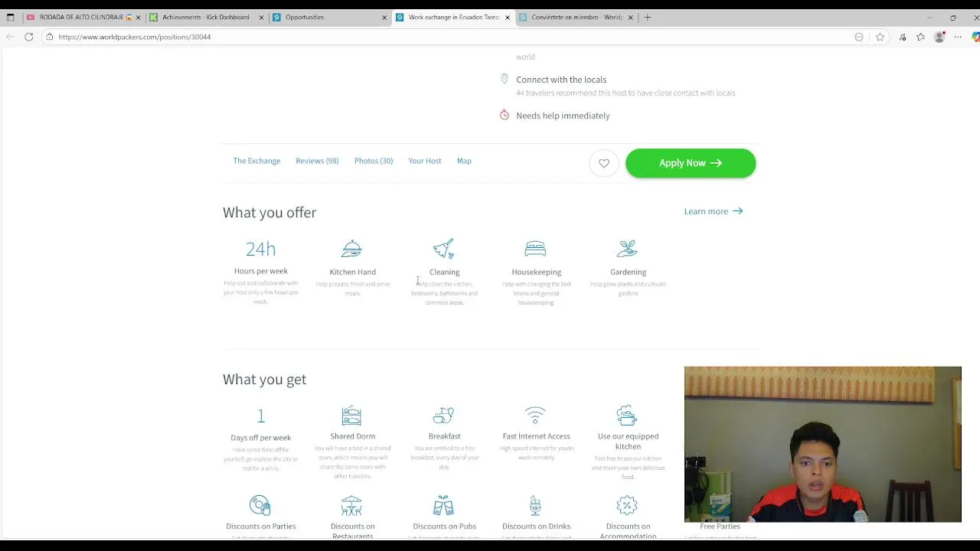
Task: Open the Map tab
Action: click(464, 161)
